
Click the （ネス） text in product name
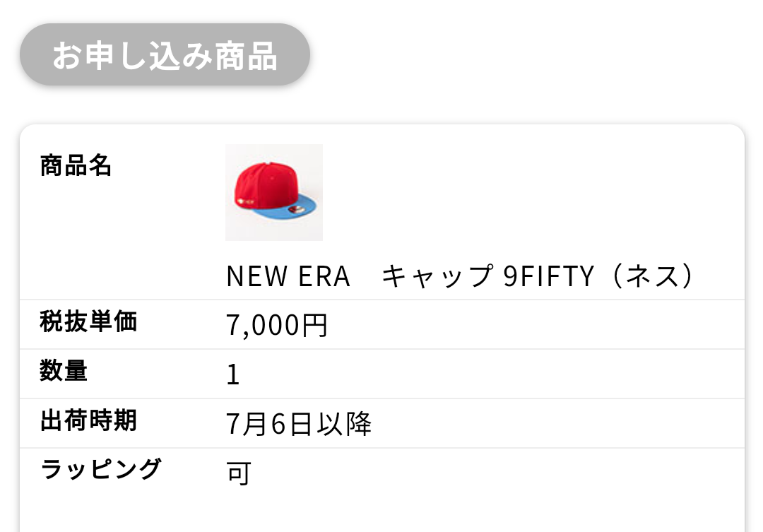(x=653, y=277)
